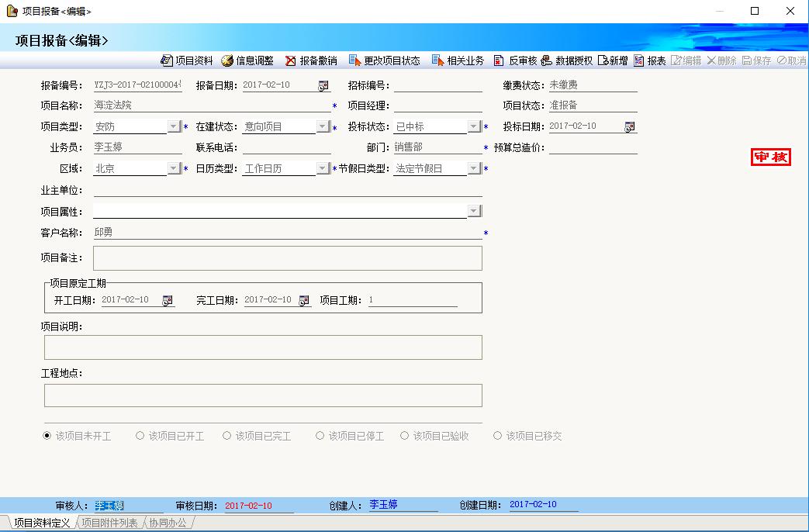
Task: Choose the 该项目已验收 radio option
Action: (x=404, y=436)
